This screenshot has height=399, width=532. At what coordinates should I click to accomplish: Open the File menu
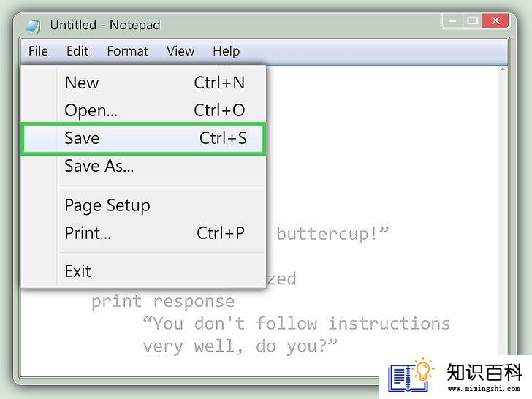pyautogui.click(x=38, y=51)
